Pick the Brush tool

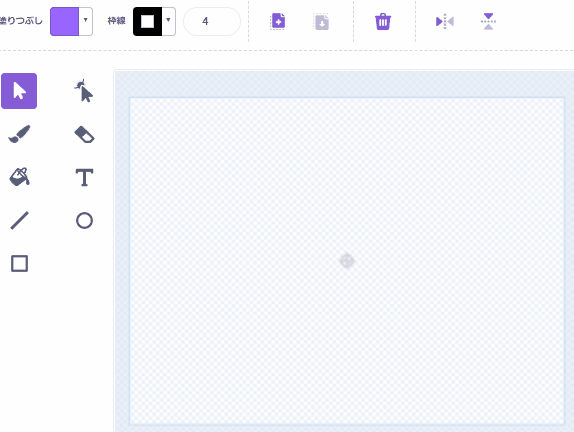[19, 134]
